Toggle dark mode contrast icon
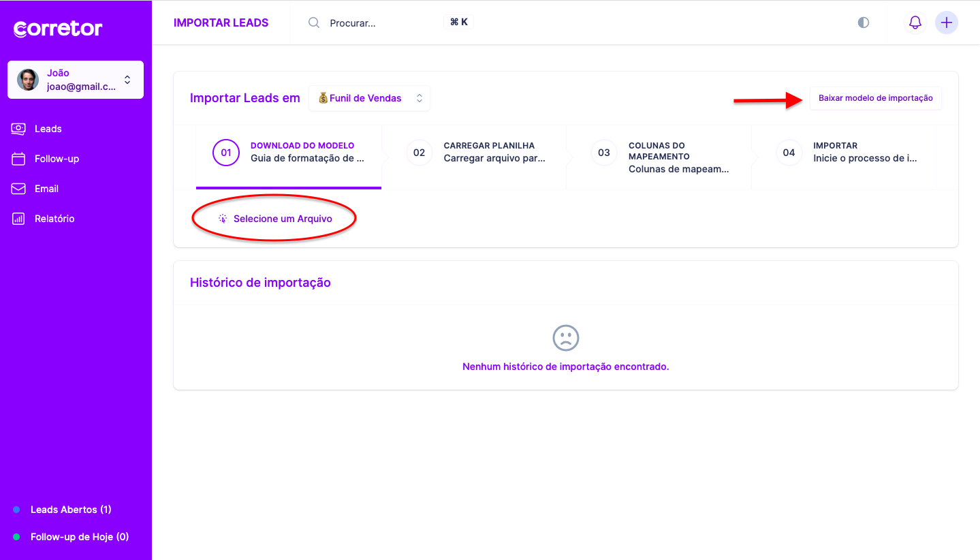 tap(864, 22)
